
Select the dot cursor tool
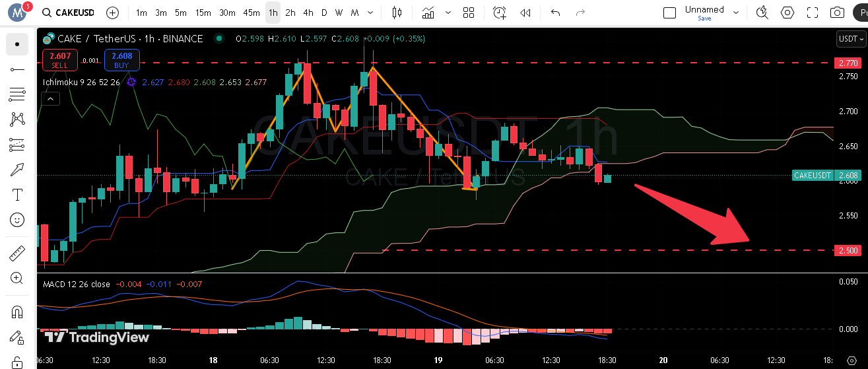pyautogui.click(x=17, y=44)
